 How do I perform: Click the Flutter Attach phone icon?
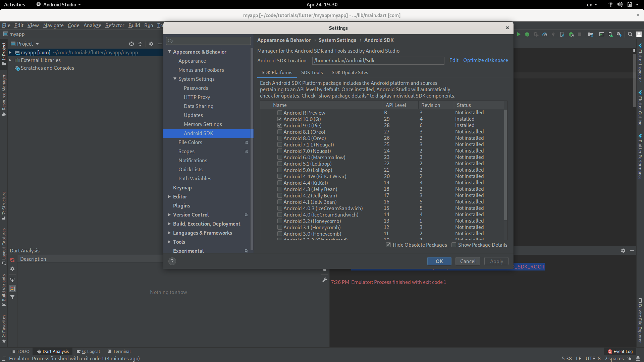[562, 34]
